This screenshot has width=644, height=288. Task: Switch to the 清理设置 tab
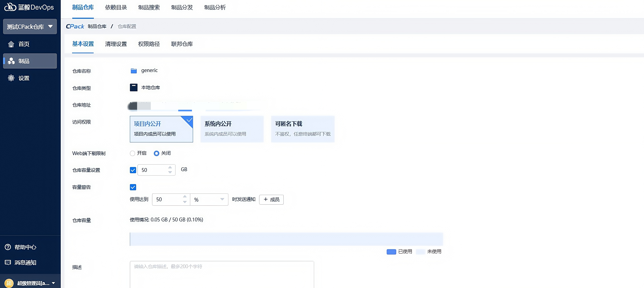tap(116, 44)
